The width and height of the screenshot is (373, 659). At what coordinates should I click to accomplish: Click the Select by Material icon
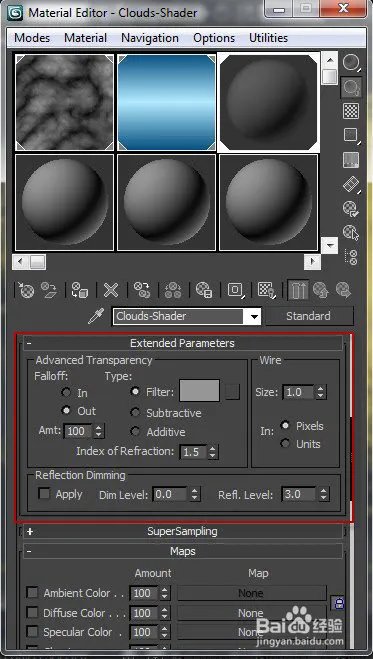point(351,232)
